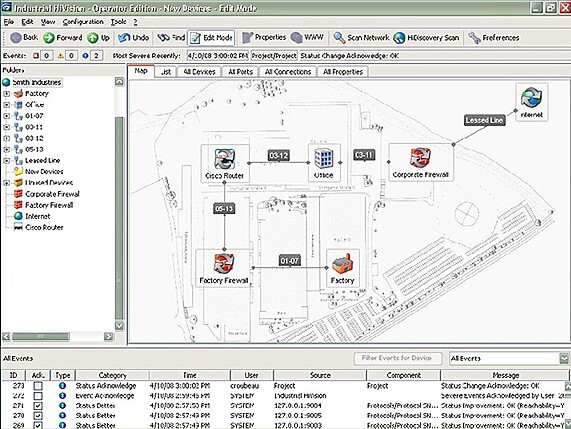Click the Cisco Router map icon
Image resolution: width=571 pixels, height=429 pixels.
(x=224, y=159)
